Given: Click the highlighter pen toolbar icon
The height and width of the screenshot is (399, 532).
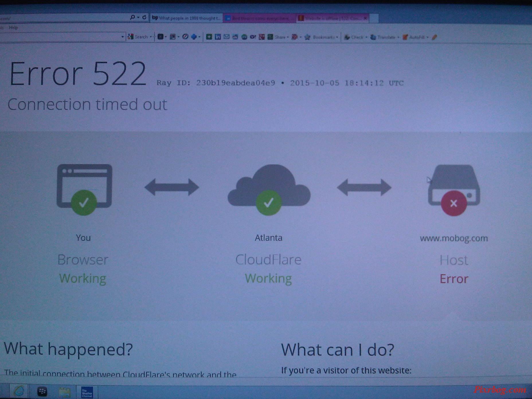Looking at the screenshot, I should coord(435,37).
